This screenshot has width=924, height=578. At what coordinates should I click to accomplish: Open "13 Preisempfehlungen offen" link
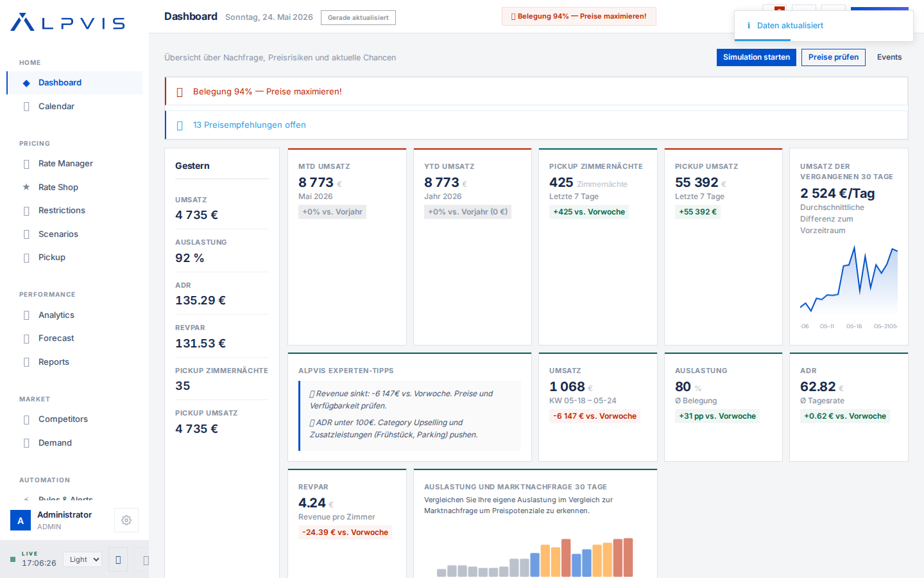point(250,125)
